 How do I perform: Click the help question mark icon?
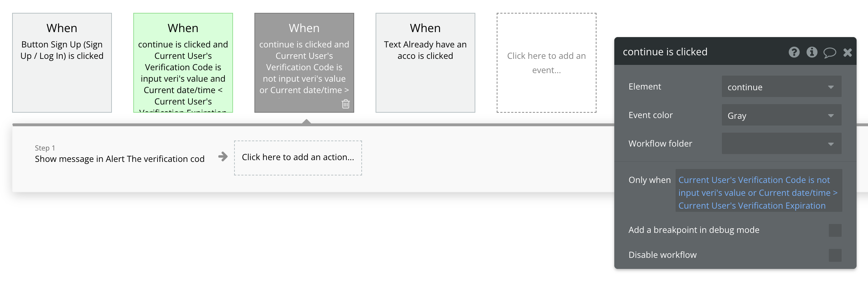click(x=794, y=52)
